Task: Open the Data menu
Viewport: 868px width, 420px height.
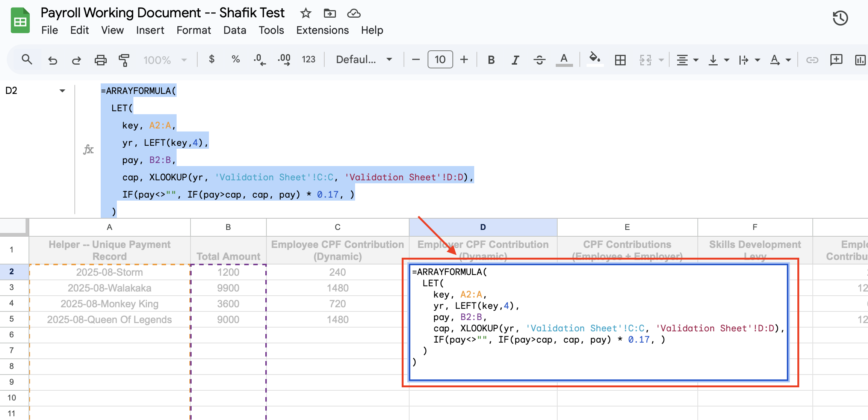Action: (235, 30)
